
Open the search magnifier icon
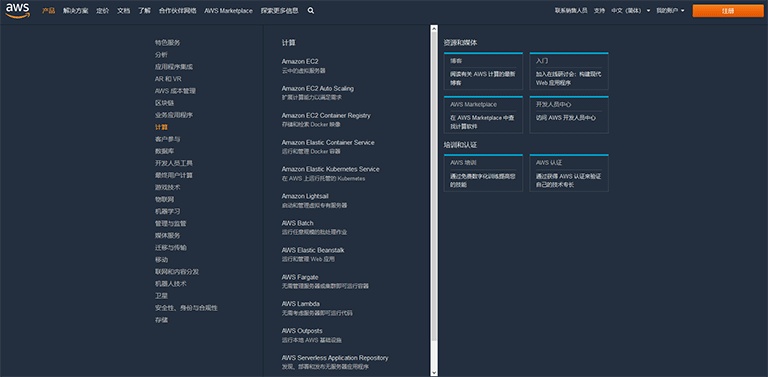point(311,11)
